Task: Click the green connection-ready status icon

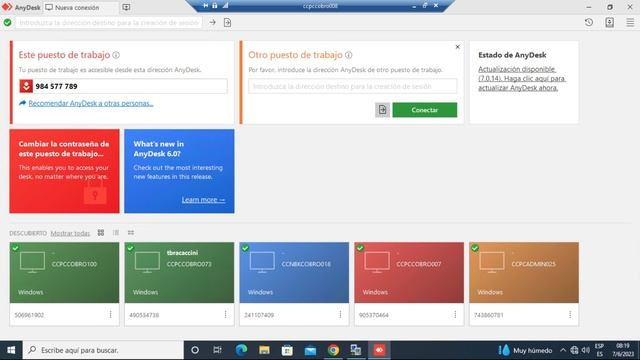Action: click(x=7, y=22)
